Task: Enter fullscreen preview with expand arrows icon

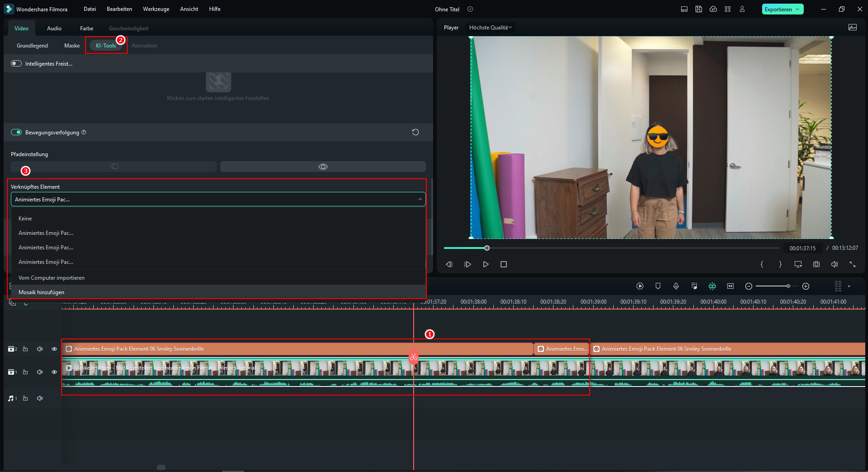Action: pos(853,264)
